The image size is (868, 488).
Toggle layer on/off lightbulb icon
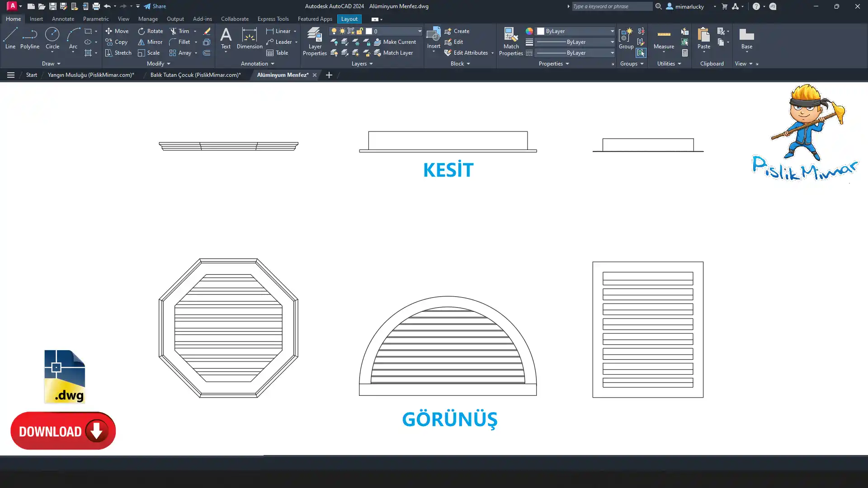334,31
